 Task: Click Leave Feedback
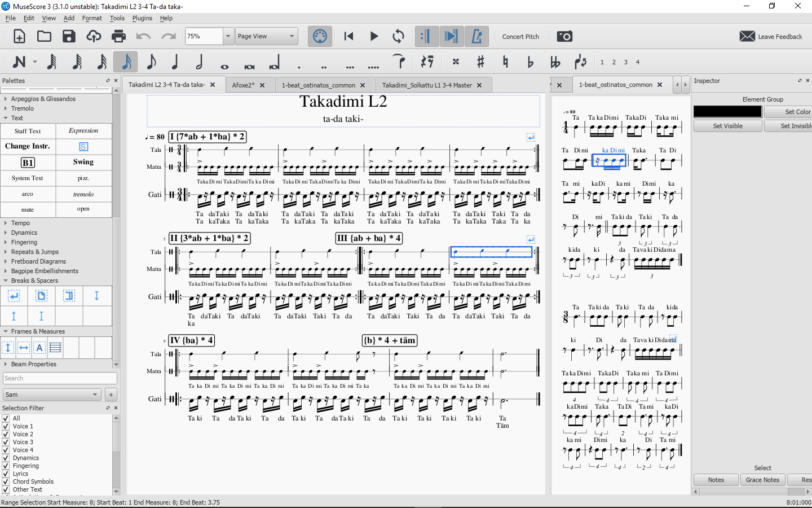[x=771, y=37]
